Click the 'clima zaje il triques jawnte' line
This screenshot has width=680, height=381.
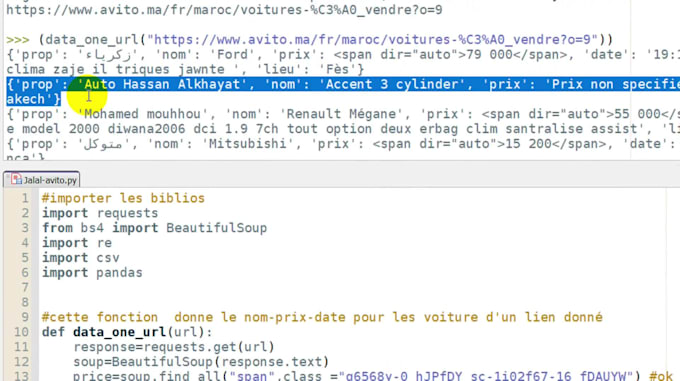coord(185,69)
